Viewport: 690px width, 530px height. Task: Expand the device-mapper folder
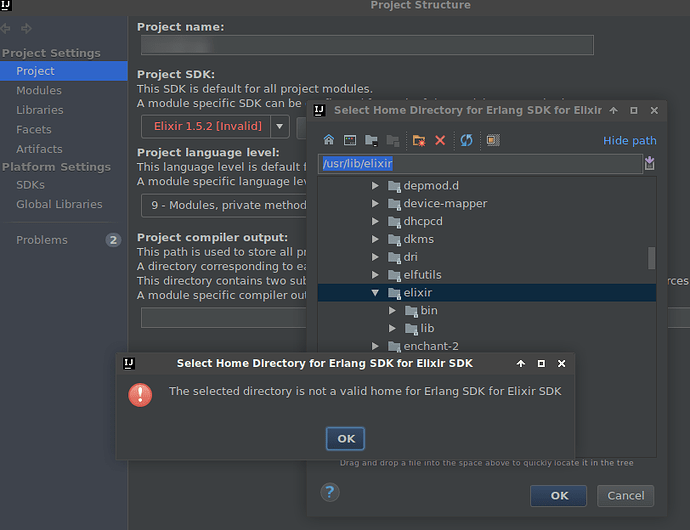pos(375,203)
